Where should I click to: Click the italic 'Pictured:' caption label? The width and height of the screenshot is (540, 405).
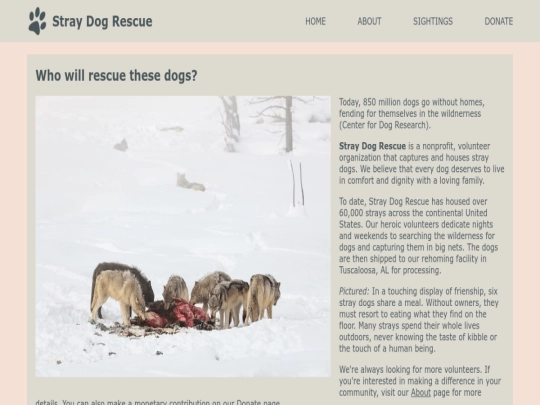[x=354, y=291]
